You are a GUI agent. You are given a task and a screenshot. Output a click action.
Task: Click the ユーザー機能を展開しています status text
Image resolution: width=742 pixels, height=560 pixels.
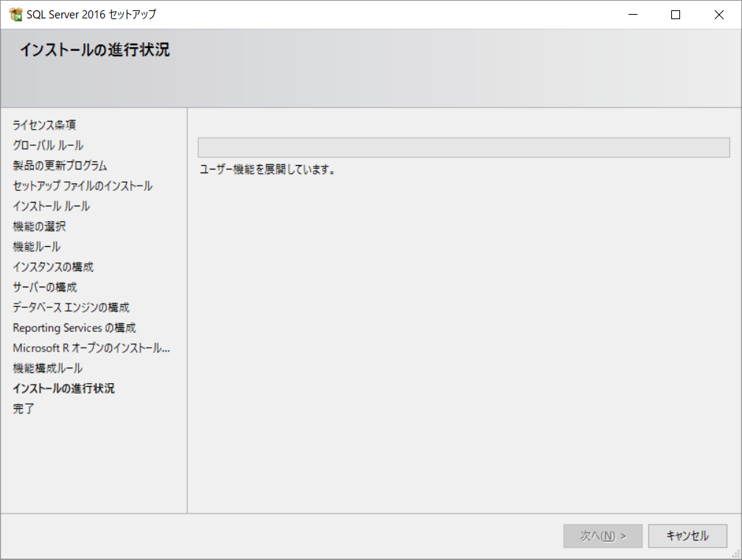pyautogui.click(x=267, y=169)
